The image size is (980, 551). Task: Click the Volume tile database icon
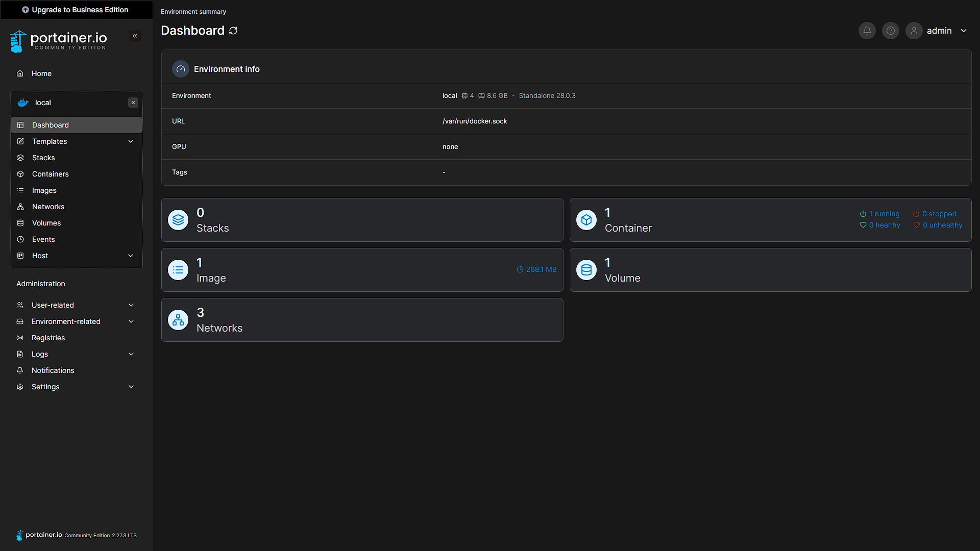586,270
